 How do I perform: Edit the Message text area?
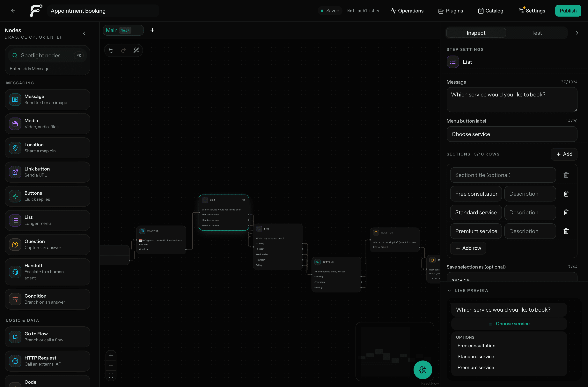[512, 99]
